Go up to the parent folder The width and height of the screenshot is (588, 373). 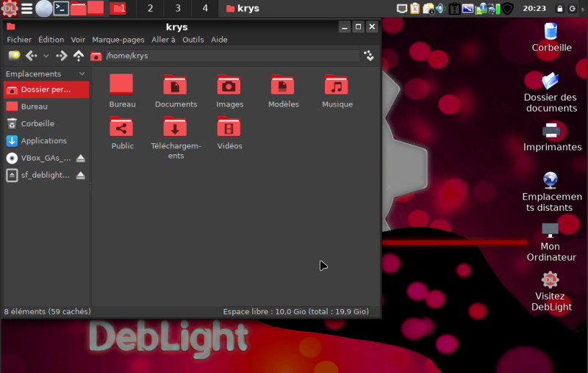click(79, 56)
